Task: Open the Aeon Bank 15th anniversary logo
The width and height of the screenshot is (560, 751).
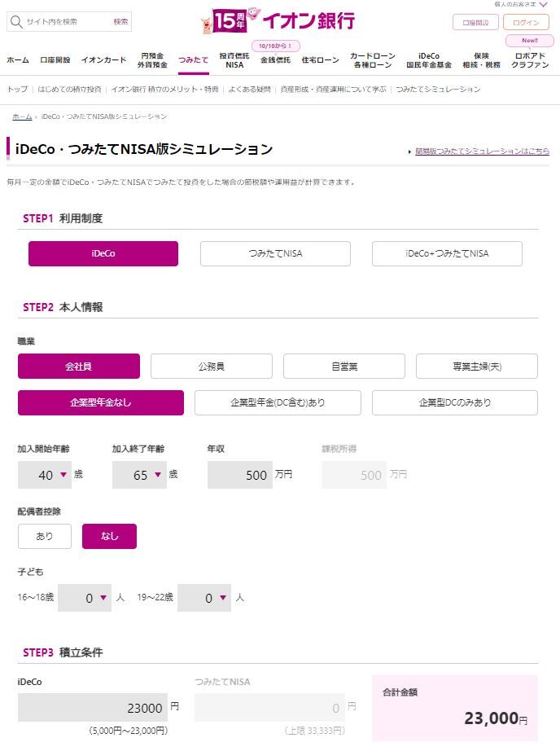Action: point(278,20)
